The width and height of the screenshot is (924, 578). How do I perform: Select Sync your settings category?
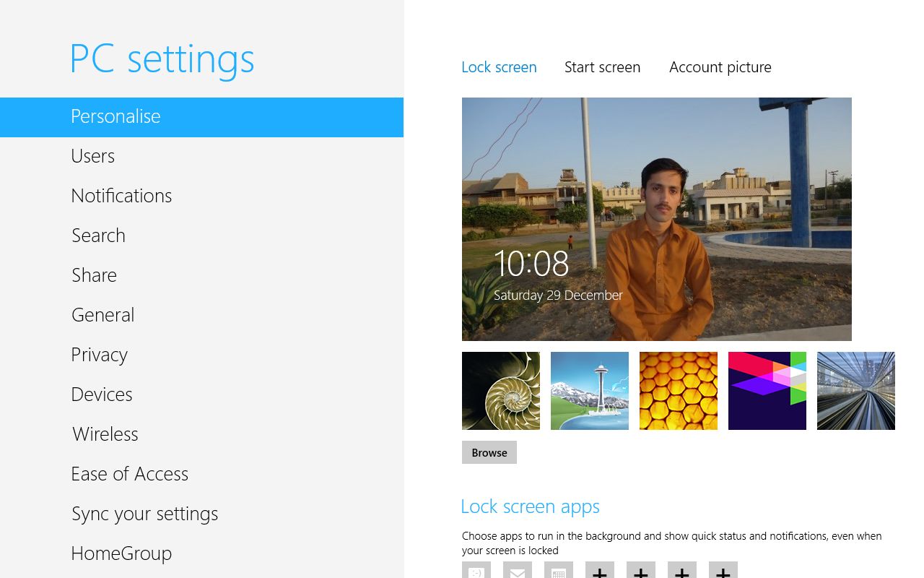144,514
